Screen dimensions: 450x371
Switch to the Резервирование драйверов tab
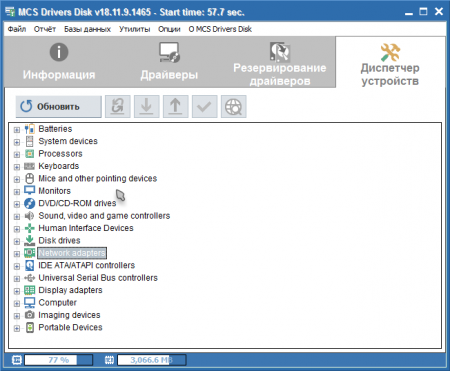tap(280, 62)
